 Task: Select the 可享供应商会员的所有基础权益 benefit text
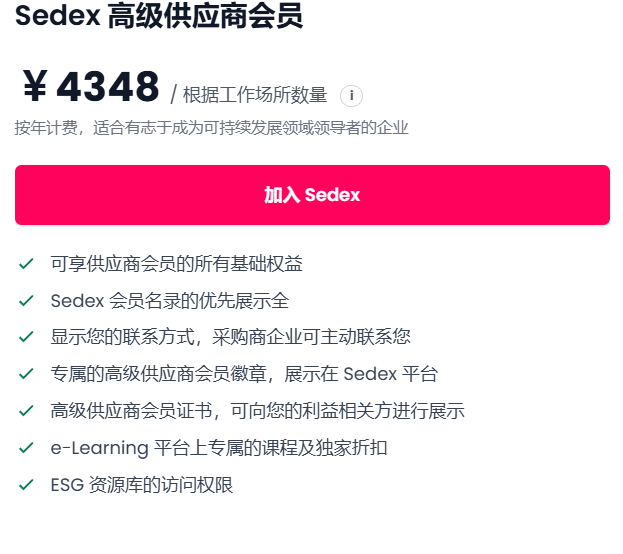(177, 264)
